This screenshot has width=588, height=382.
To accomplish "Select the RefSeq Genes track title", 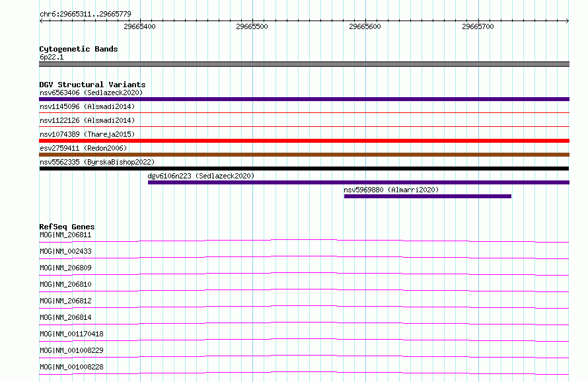I will pyautogui.click(x=67, y=227).
